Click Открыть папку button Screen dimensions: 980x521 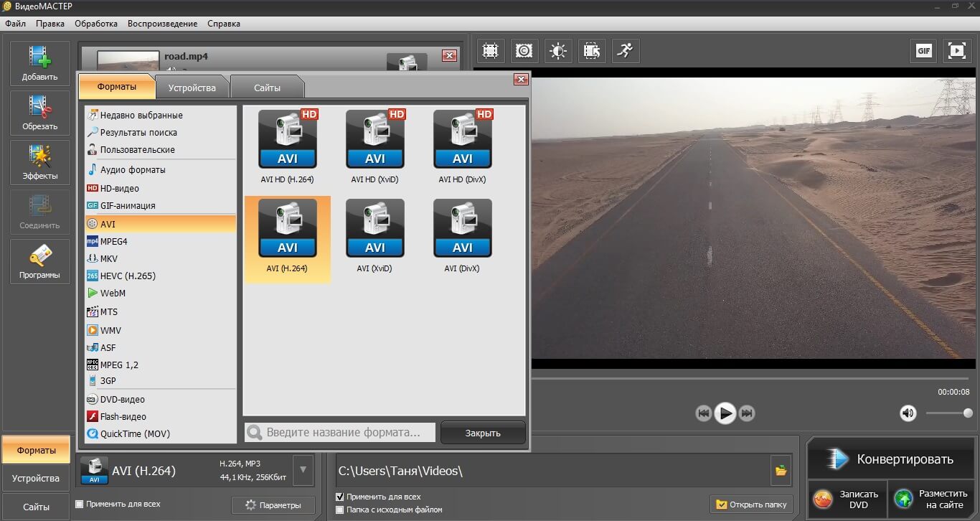coord(752,504)
